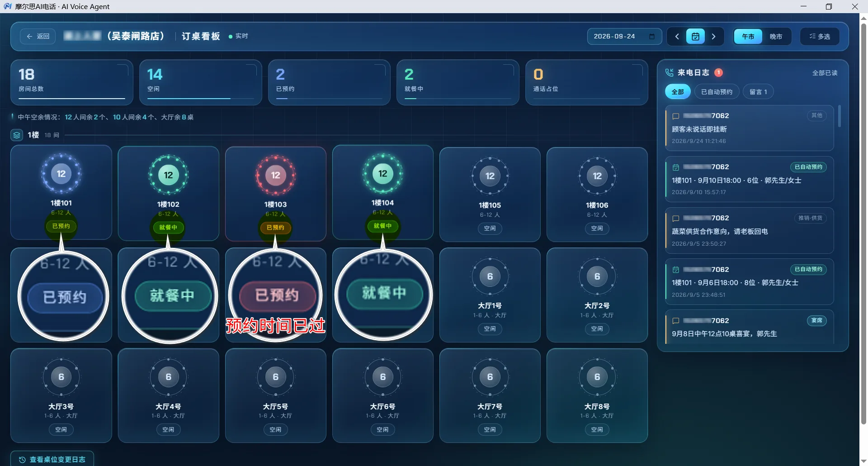The image size is (868, 466).
Task: Select table 大厅3号 card
Action: (61, 395)
